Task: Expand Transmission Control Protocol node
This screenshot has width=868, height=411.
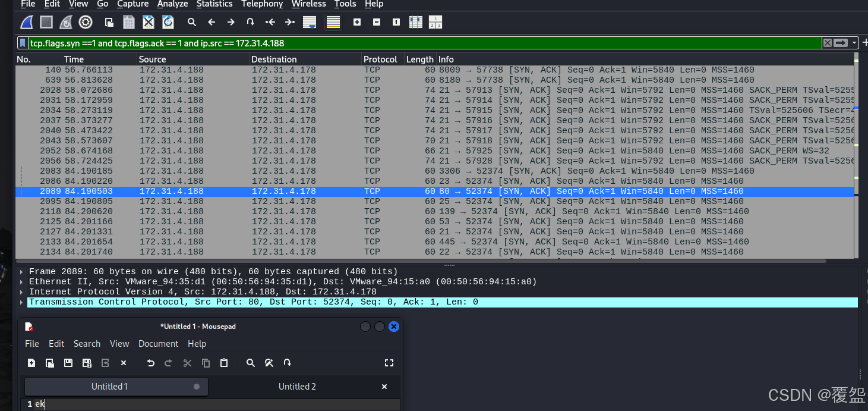Action: pos(21,302)
